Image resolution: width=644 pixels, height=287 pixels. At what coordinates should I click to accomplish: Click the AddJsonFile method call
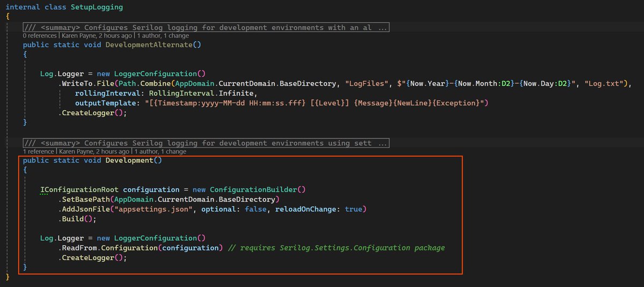86,209
